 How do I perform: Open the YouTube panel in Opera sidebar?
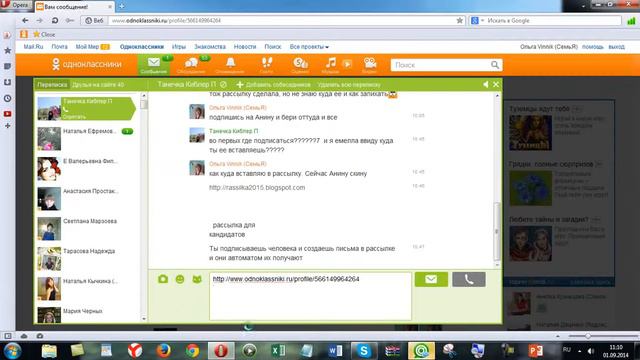pos(7,114)
